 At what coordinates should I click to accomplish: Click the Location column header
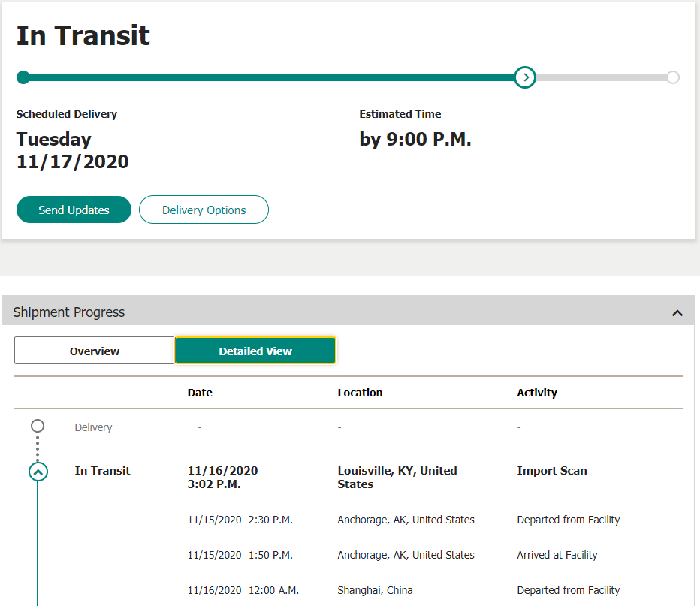(360, 393)
